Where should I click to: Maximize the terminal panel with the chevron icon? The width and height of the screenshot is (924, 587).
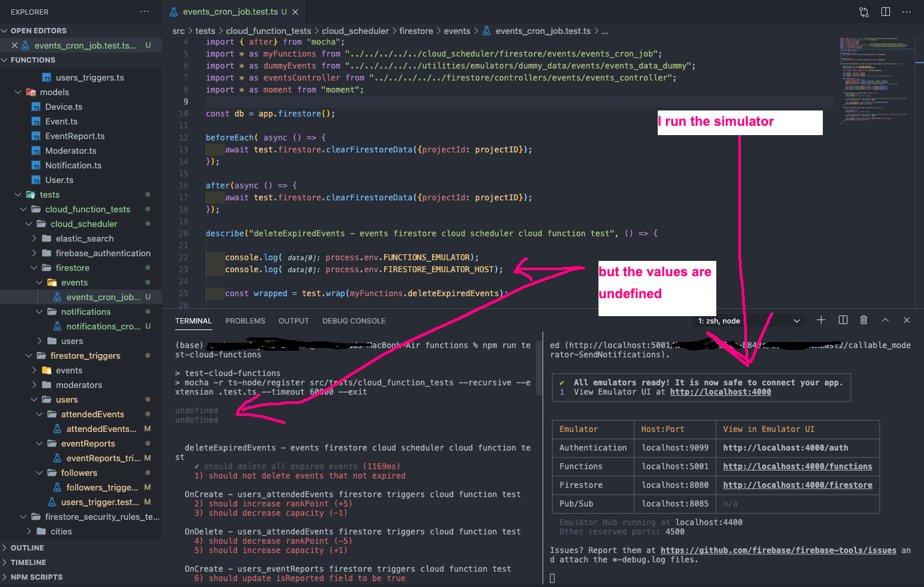(885, 320)
